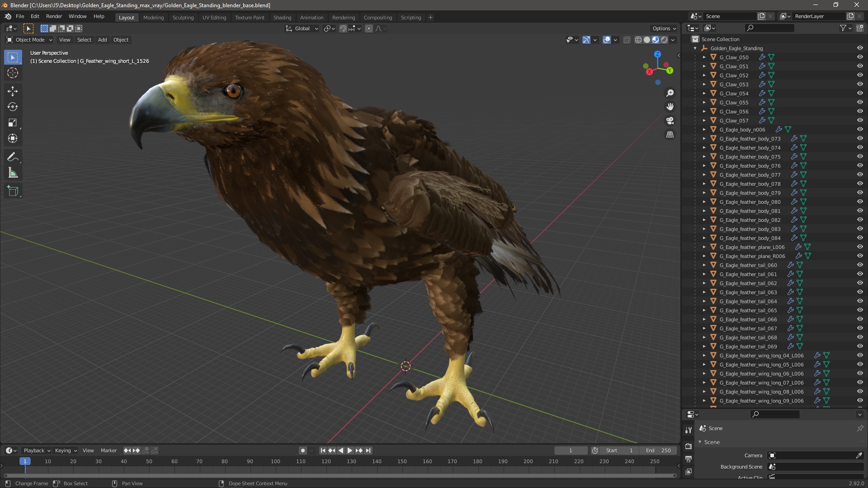868x488 pixels.
Task: Switch to orthographic view grid icon
Action: coord(670,135)
